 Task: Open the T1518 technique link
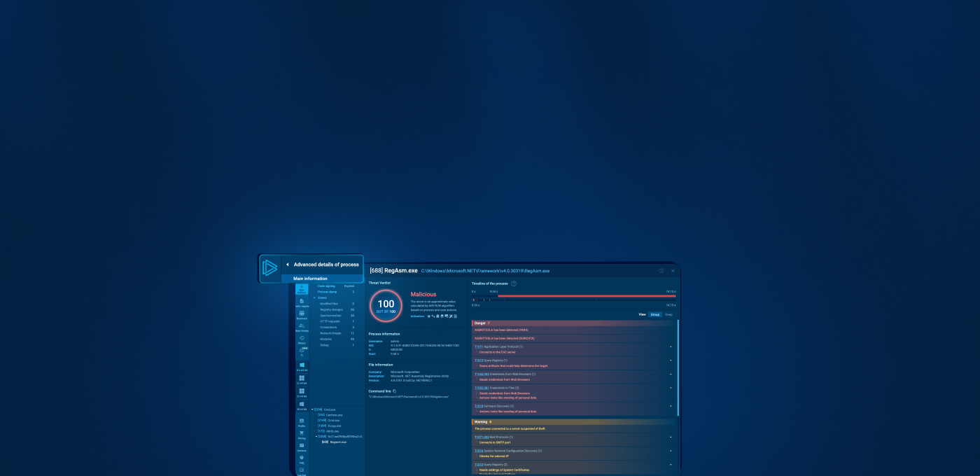[x=479, y=406]
